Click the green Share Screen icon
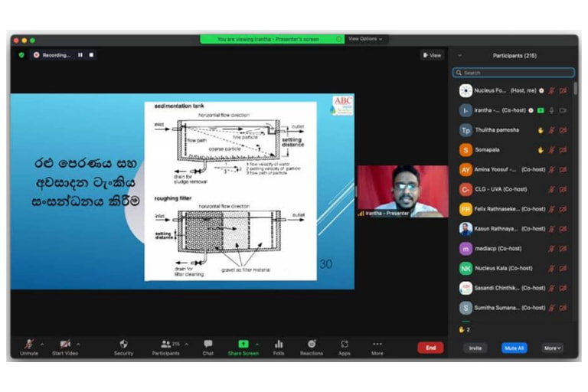The width and height of the screenshot is (588, 392). point(243,345)
